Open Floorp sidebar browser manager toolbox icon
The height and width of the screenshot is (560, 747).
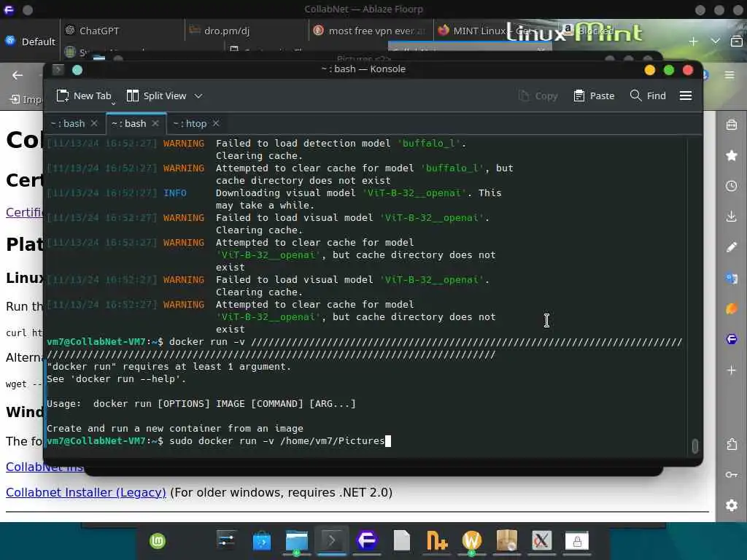click(731, 125)
